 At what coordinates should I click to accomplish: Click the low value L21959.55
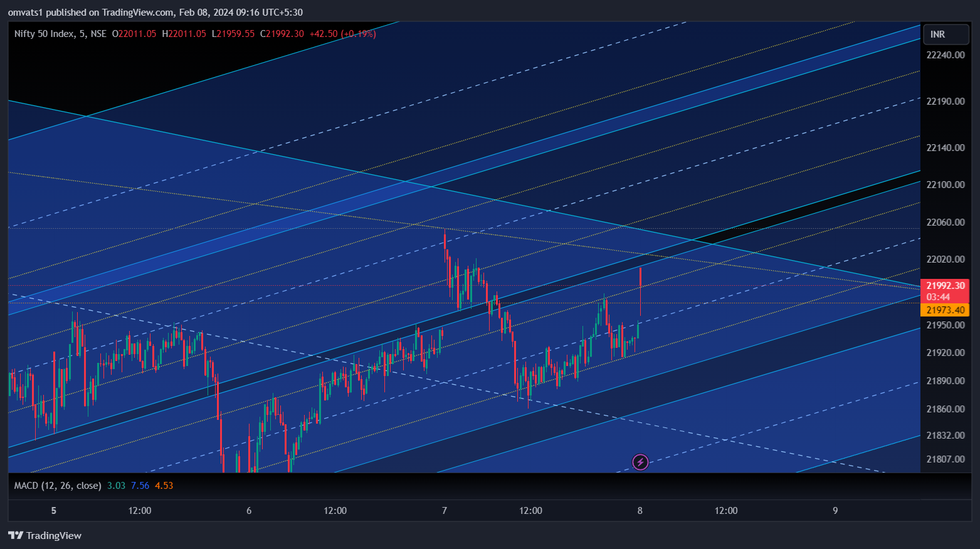233,34
